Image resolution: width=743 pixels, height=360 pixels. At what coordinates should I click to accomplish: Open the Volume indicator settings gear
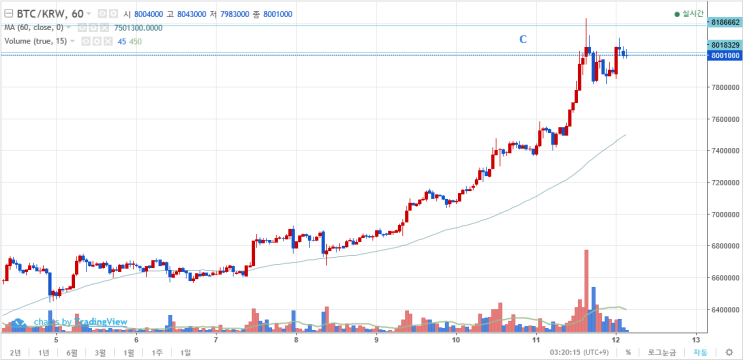pos(97,42)
